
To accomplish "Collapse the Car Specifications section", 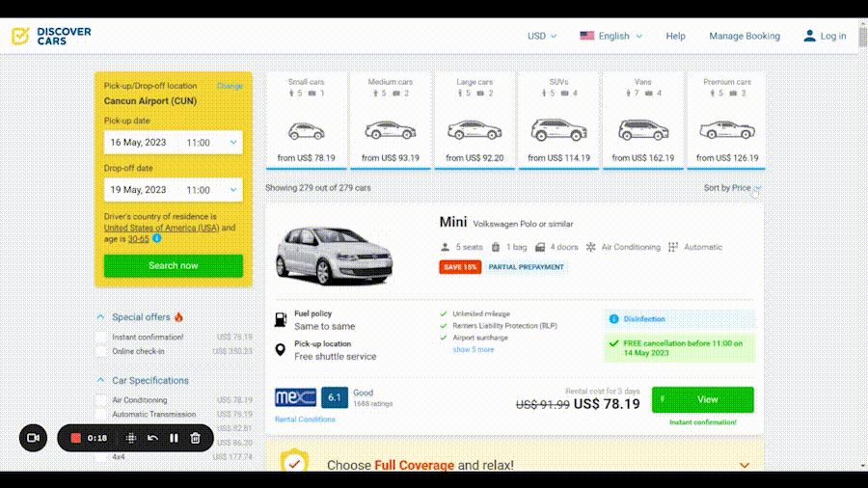I will pyautogui.click(x=100, y=380).
